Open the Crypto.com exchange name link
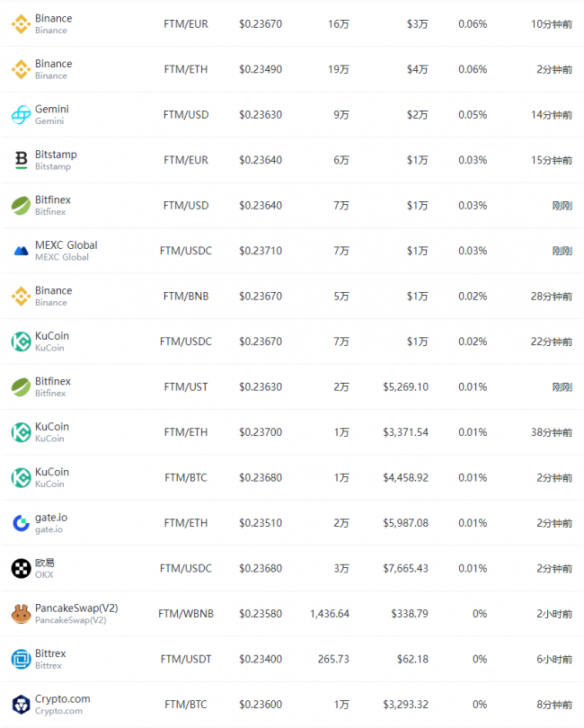The width and height of the screenshot is (584, 728). (x=63, y=698)
